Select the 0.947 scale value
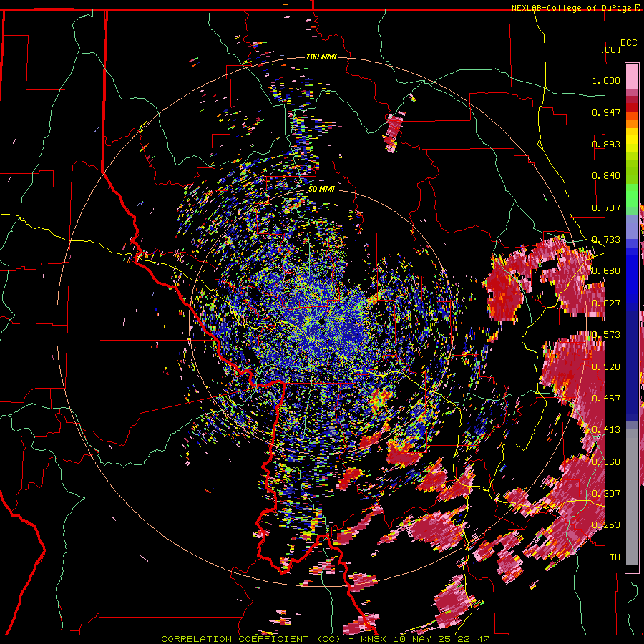The width and height of the screenshot is (644, 644). point(606,112)
